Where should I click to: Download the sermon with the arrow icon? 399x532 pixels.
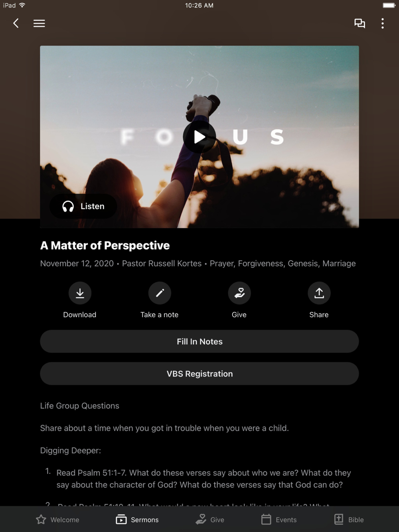pyautogui.click(x=80, y=293)
